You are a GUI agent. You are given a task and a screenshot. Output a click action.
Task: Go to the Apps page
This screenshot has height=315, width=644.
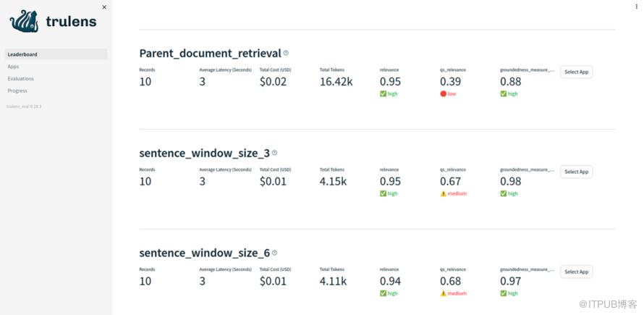[x=13, y=67]
